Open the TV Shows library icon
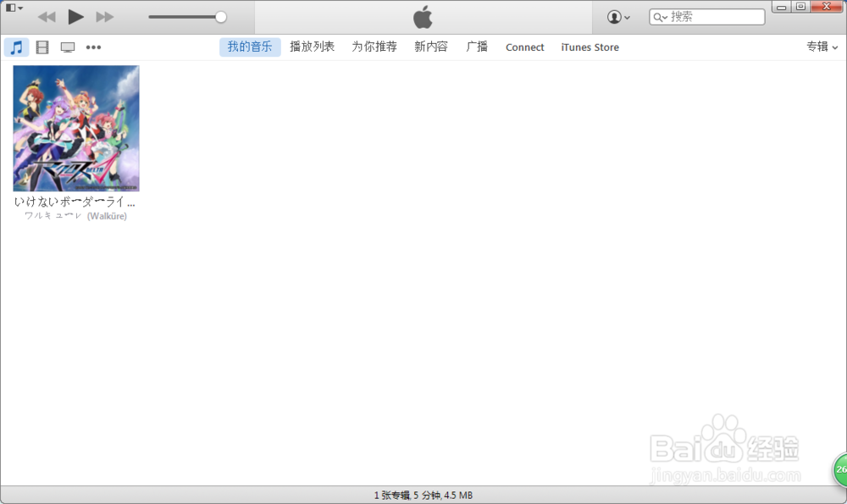847x504 pixels. click(67, 47)
